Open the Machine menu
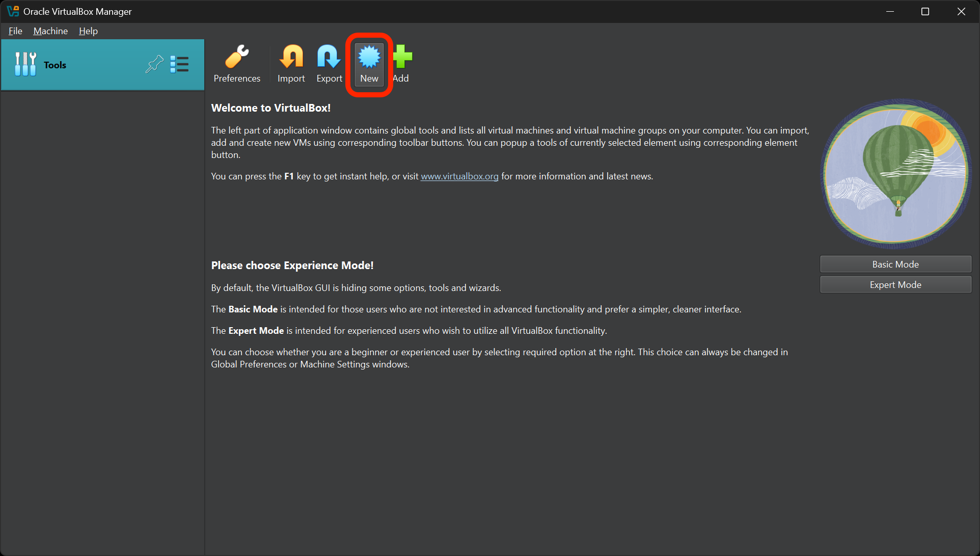This screenshot has width=980, height=556. tap(50, 31)
